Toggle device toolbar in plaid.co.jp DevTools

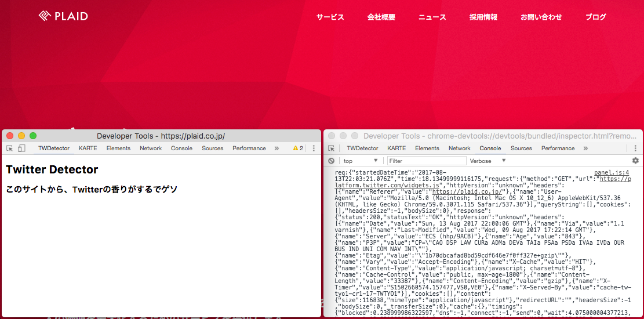tap(21, 148)
